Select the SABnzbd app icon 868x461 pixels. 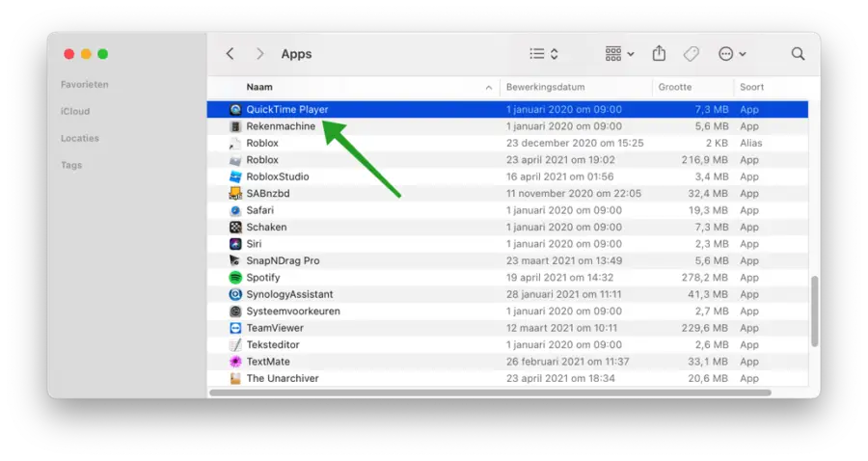click(235, 194)
